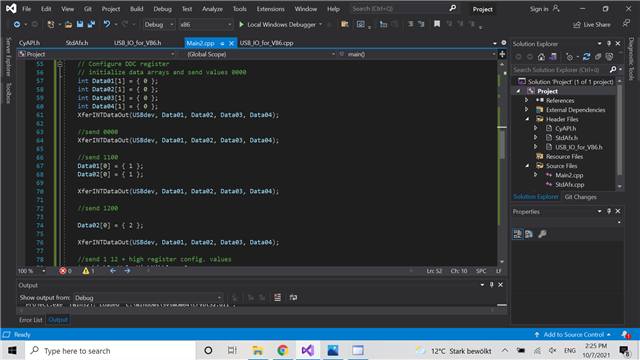Click the Pending Changes Filter icon
Viewport: 640px width, 360px height.
point(570,57)
